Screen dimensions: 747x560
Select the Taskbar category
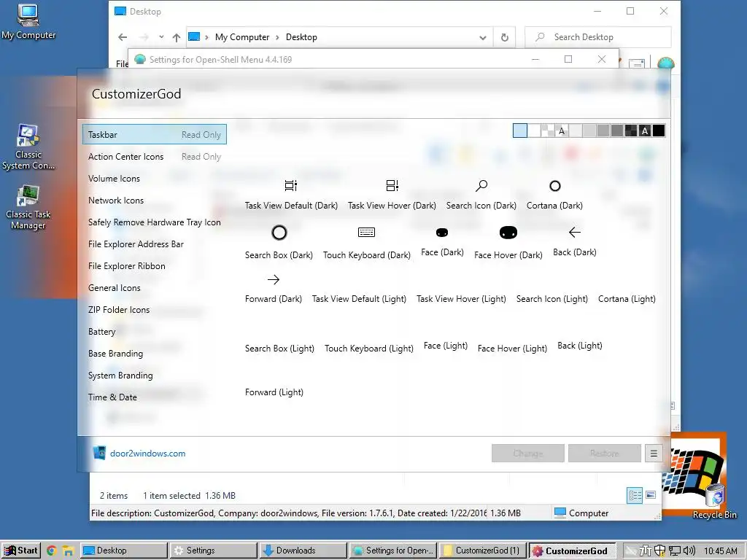(155, 135)
